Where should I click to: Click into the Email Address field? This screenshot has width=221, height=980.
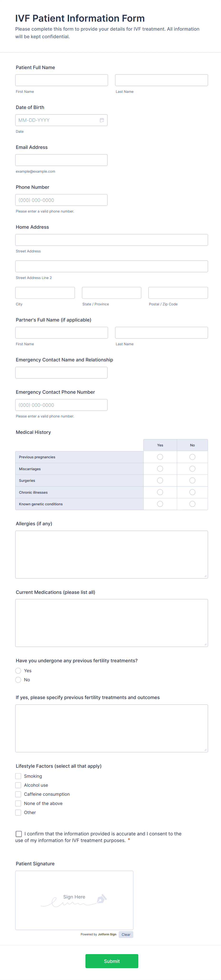point(61,160)
